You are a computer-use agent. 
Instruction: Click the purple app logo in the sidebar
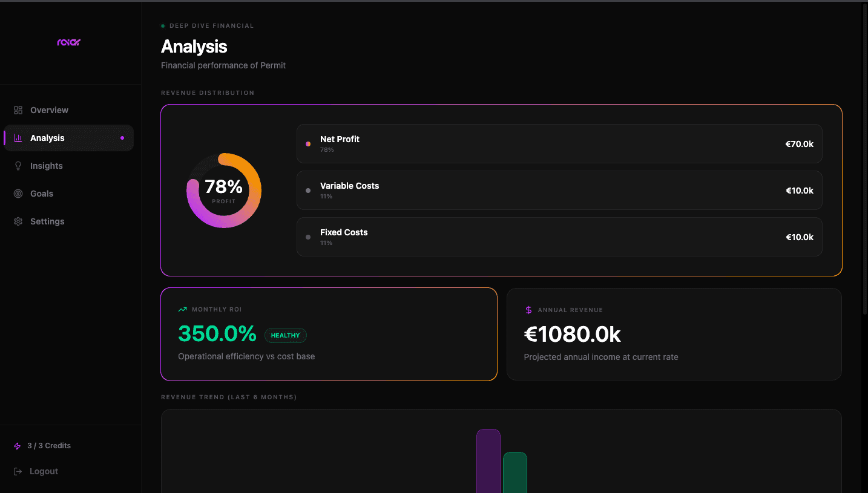pos(69,42)
